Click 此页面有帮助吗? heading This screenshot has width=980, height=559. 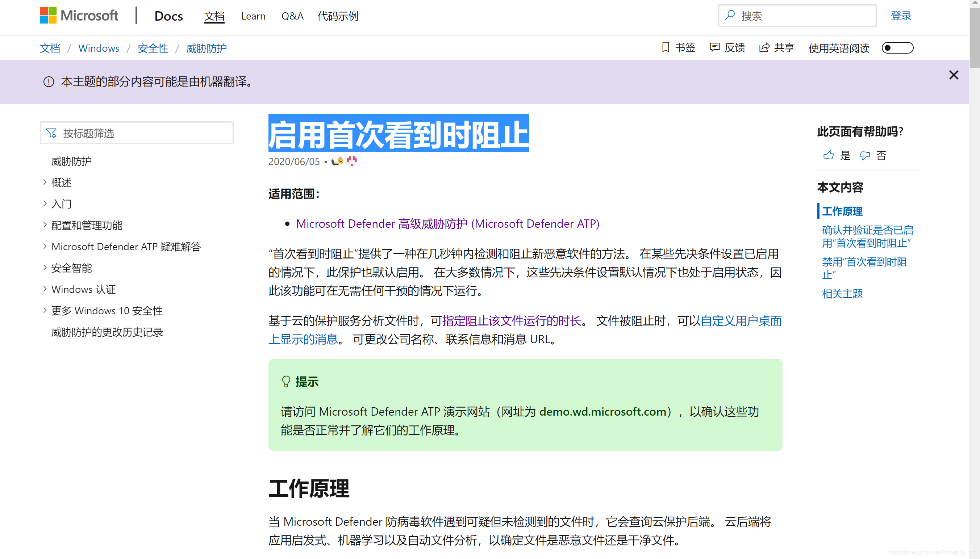(860, 131)
